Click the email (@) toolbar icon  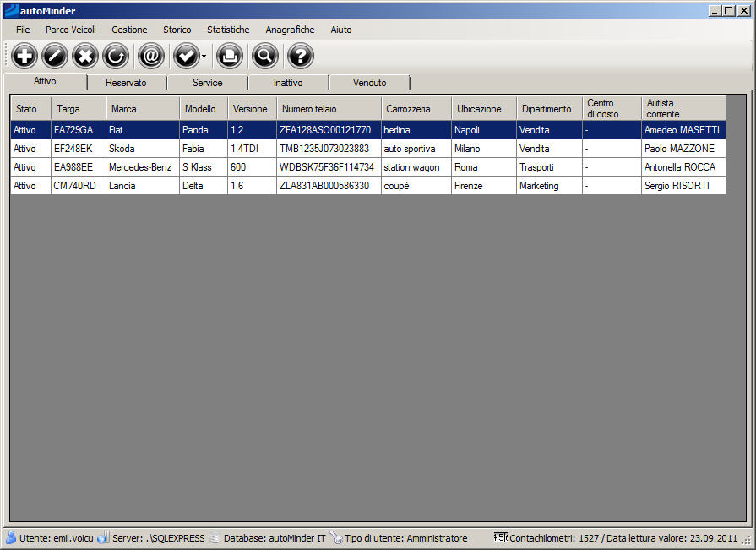(151, 57)
